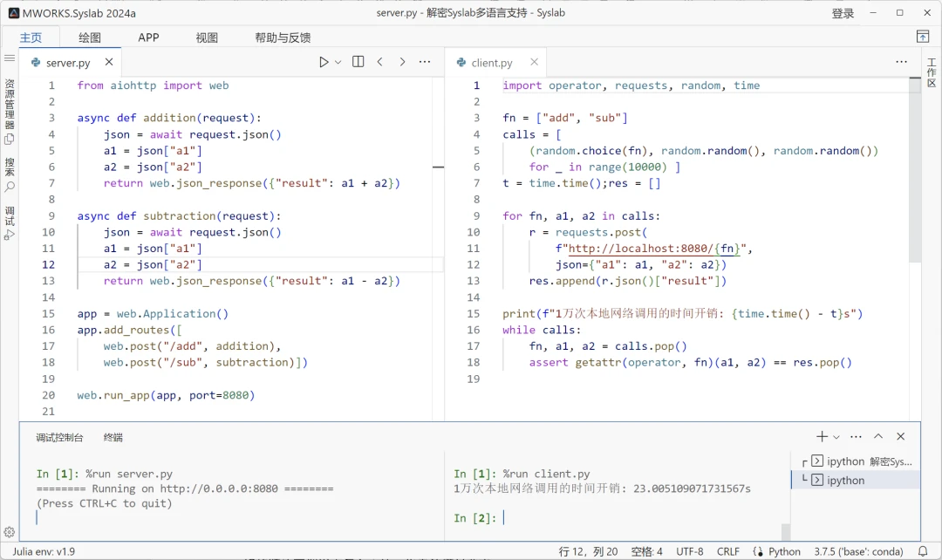
Task: Click 'app = web.Application()' line
Action: 153,314
